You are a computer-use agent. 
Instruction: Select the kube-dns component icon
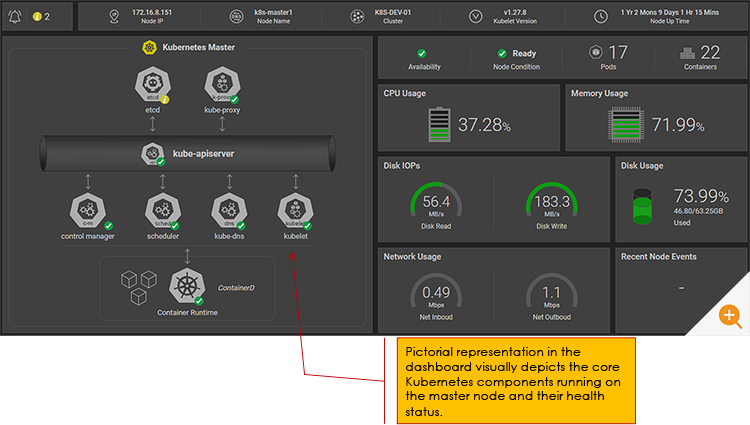click(229, 210)
